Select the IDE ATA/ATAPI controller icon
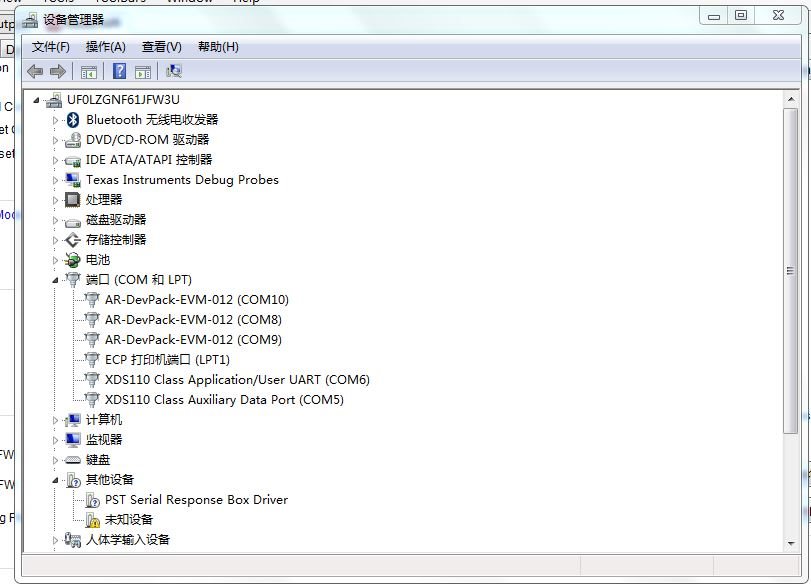Viewport: 811px width, 585px height. pyautogui.click(x=73, y=161)
